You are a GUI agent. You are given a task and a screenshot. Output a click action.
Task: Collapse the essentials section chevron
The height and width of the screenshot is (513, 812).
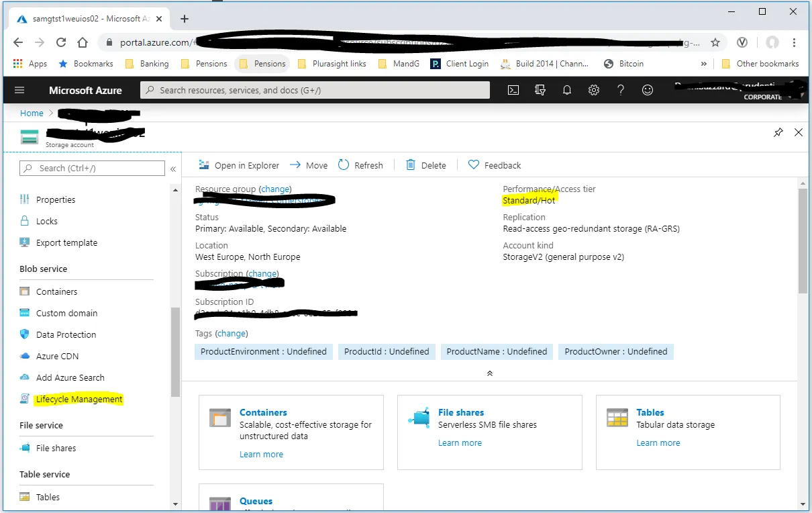(x=490, y=373)
